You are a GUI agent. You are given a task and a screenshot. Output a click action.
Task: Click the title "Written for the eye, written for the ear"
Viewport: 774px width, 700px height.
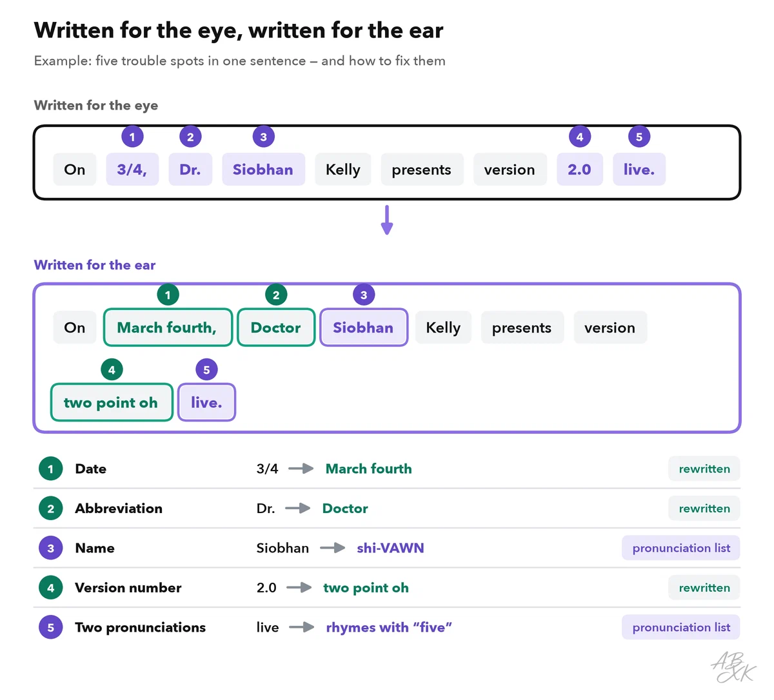click(x=239, y=30)
